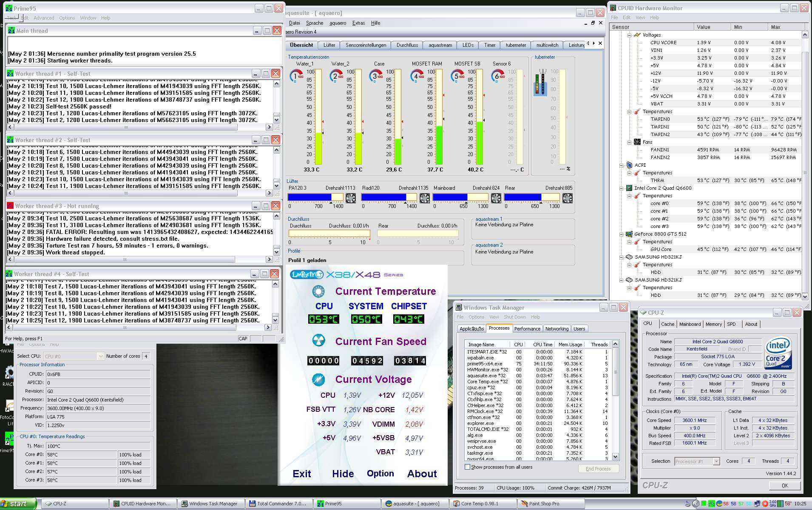The width and height of the screenshot is (812, 510).
Task: Switch to the Lüfter tab in aquasuite
Action: coord(329,45)
